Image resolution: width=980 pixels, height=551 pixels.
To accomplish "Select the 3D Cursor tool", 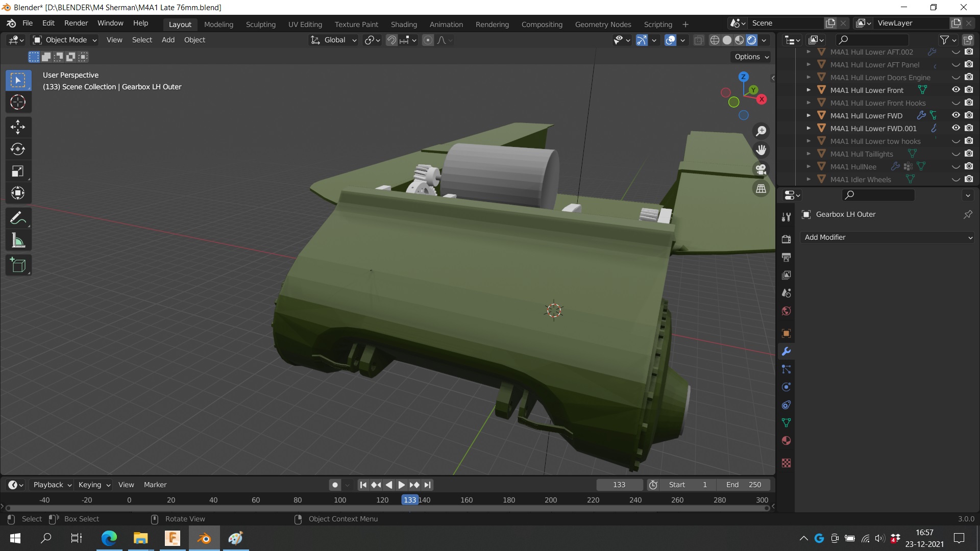I will tap(18, 103).
